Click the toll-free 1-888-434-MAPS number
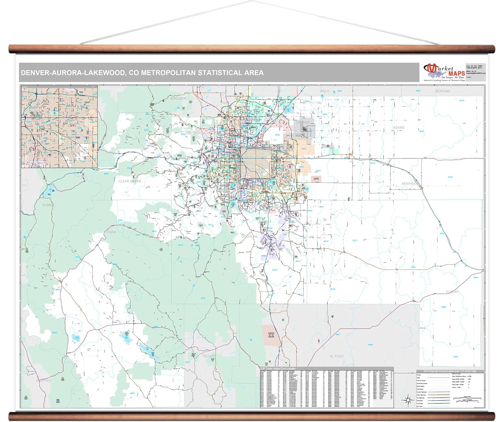 click(x=474, y=67)
